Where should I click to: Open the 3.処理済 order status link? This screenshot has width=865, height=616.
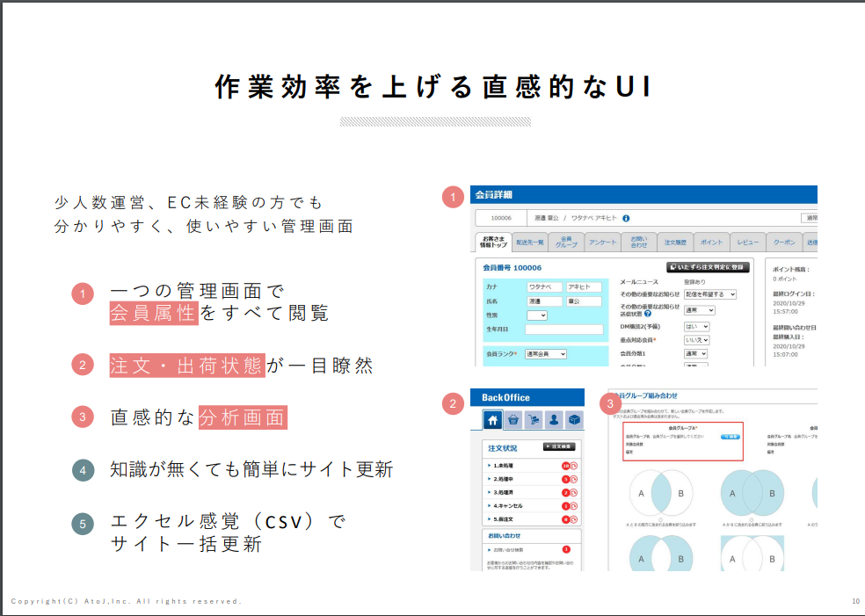point(503,492)
